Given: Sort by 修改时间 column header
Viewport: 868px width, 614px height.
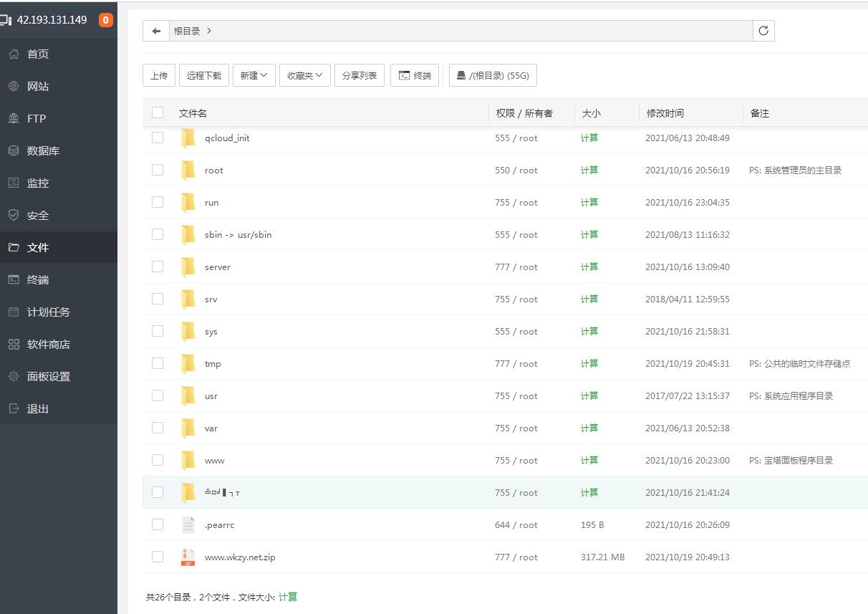Looking at the screenshot, I should [x=665, y=113].
